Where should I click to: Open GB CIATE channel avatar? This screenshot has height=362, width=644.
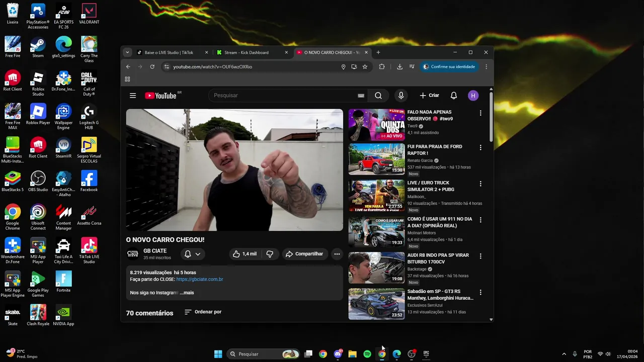coord(133,254)
